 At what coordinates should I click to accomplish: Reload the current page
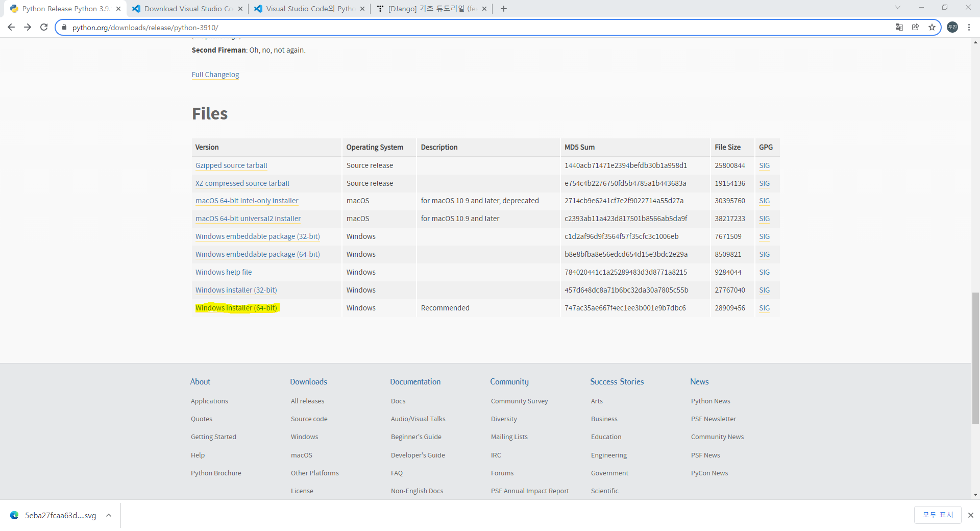coord(44,27)
